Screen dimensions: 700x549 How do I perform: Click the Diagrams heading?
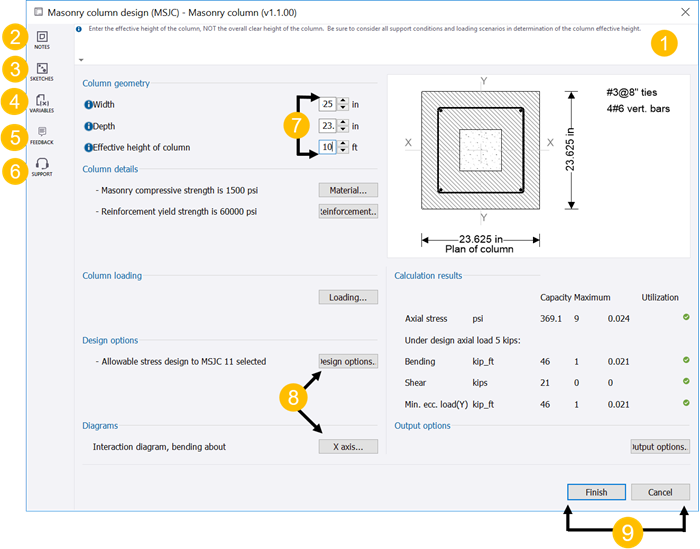click(100, 426)
